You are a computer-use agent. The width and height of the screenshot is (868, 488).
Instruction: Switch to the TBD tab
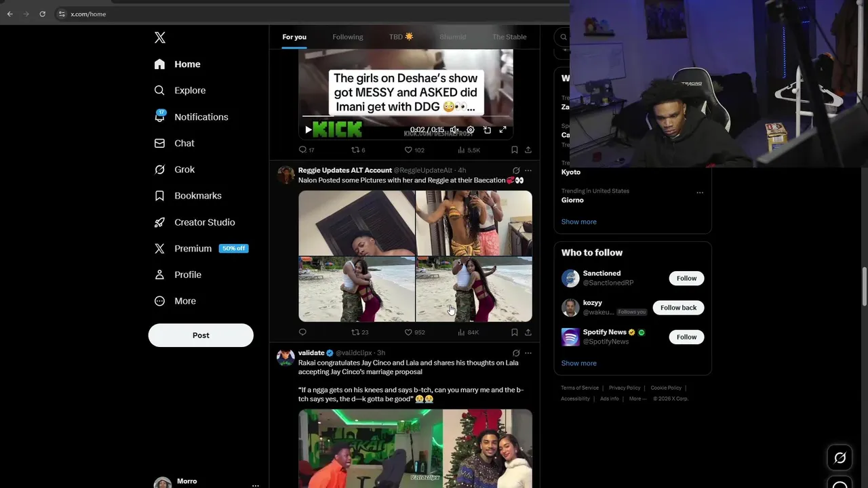point(401,37)
